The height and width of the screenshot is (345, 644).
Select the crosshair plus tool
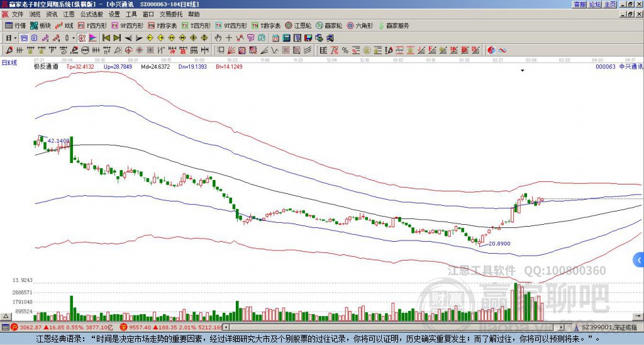pos(229,38)
